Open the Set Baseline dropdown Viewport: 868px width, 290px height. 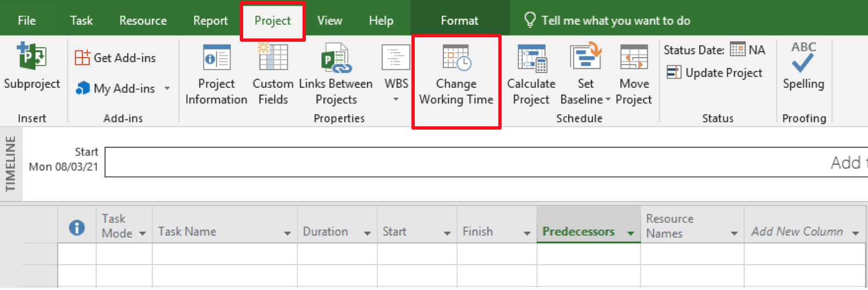[x=608, y=100]
